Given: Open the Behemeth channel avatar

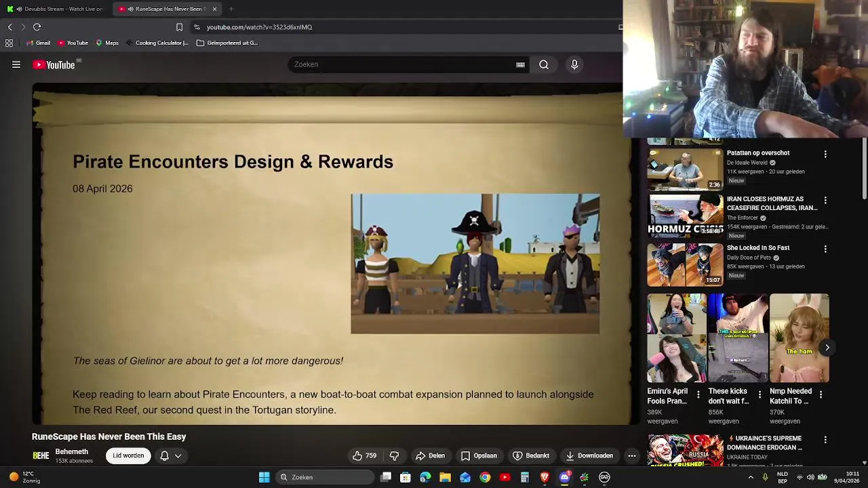Looking at the screenshot, I should coord(41,455).
